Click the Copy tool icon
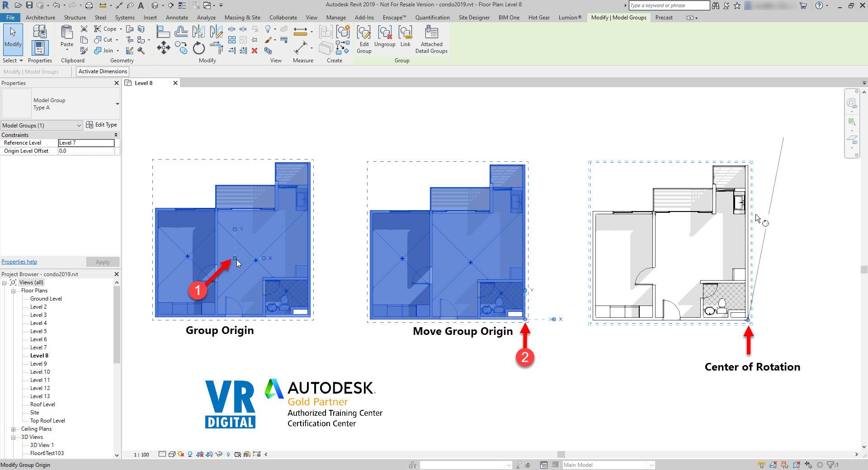Image resolution: width=868 pixels, height=470 pixels. pyautogui.click(x=181, y=47)
